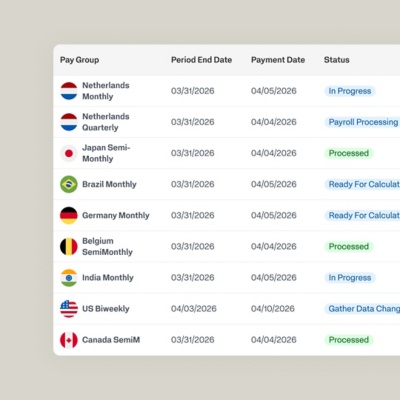Select payment date 04/10/2026
The image size is (400, 400).
(273, 309)
